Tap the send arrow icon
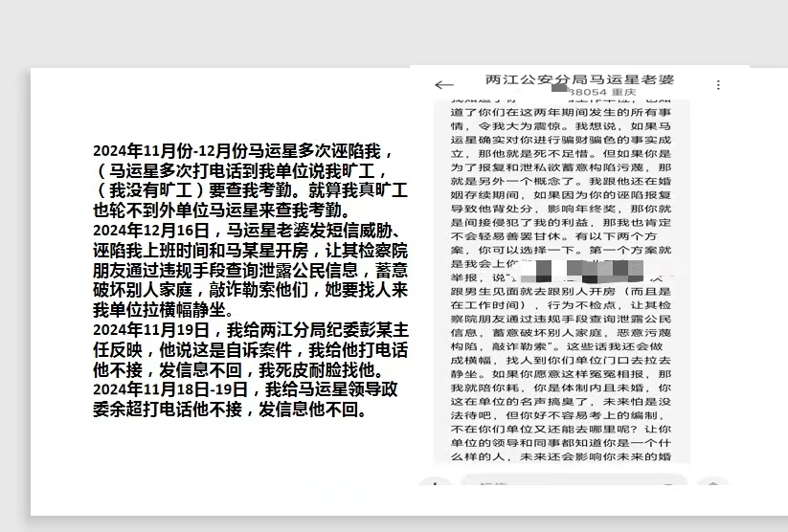Image resolution: width=788 pixels, height=532 pixels. point(712,482)
